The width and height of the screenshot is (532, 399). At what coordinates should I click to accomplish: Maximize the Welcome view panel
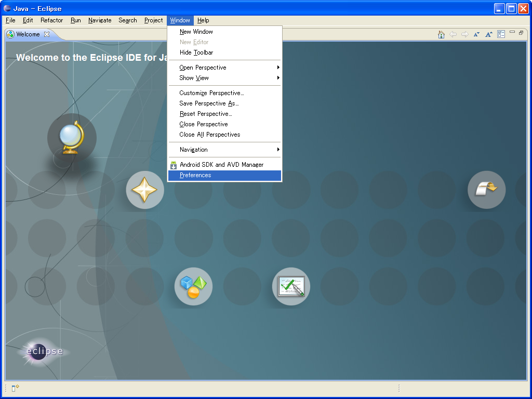521,33
